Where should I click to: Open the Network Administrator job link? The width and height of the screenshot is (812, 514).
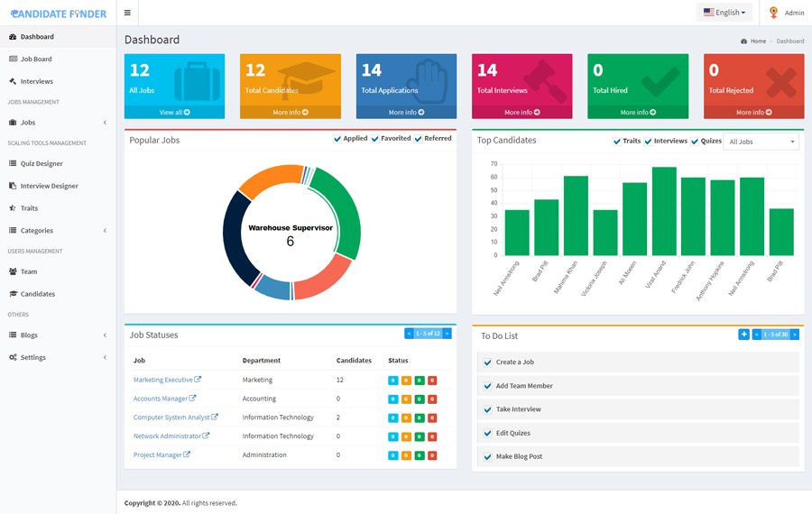168,436
